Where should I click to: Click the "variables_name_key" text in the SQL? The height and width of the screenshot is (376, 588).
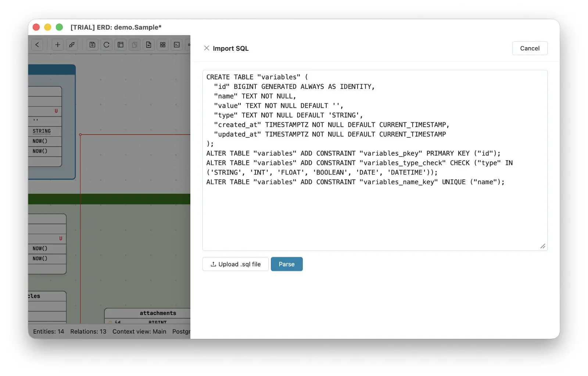pos(399,182)
